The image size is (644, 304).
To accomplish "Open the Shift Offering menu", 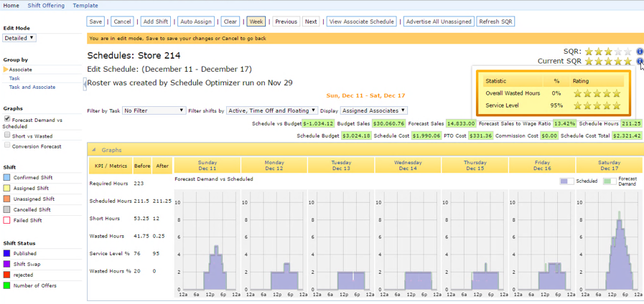I will [x=46, y=6].
